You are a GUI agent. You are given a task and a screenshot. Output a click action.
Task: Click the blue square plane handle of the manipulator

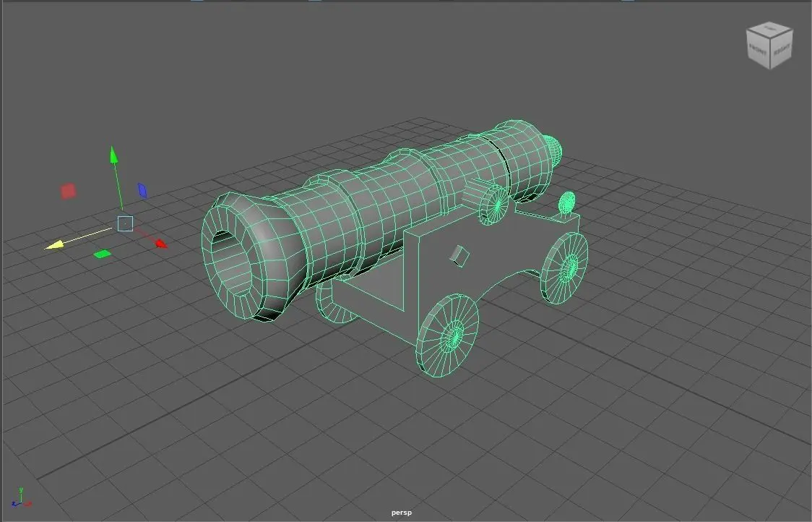click(x=142, y=190)
